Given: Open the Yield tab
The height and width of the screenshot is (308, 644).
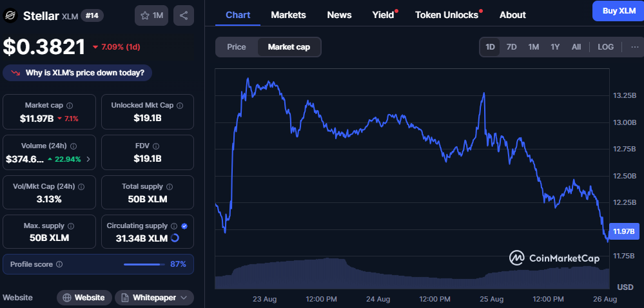Looking at the screenshot, I should pyautogui.click(x=383, y=15).
